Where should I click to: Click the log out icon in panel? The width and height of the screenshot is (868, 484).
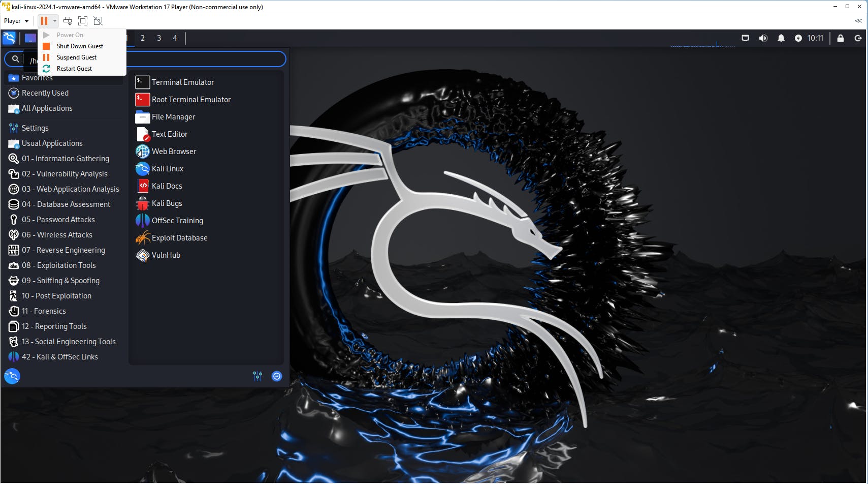click(x=858, y=38)
